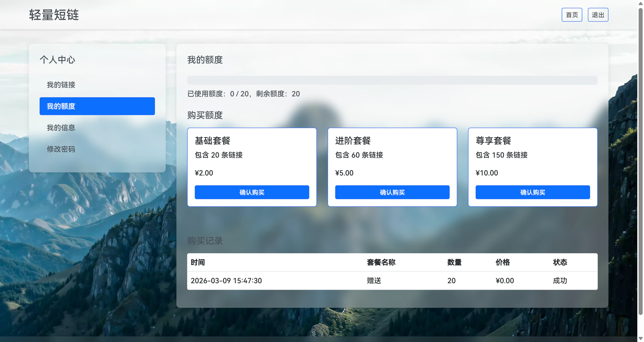
Task: Click the 轻量短链 site logo title
Action: point(54,15)
